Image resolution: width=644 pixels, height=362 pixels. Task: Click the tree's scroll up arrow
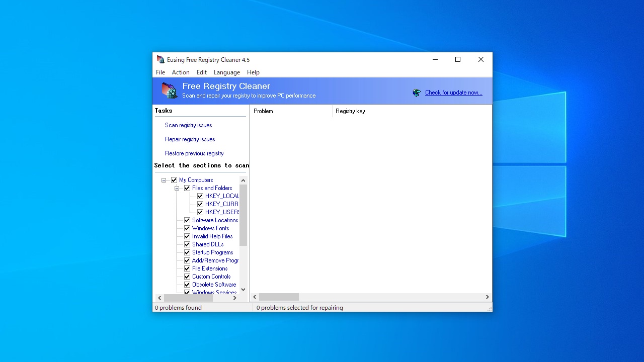(x=243, y=180)
